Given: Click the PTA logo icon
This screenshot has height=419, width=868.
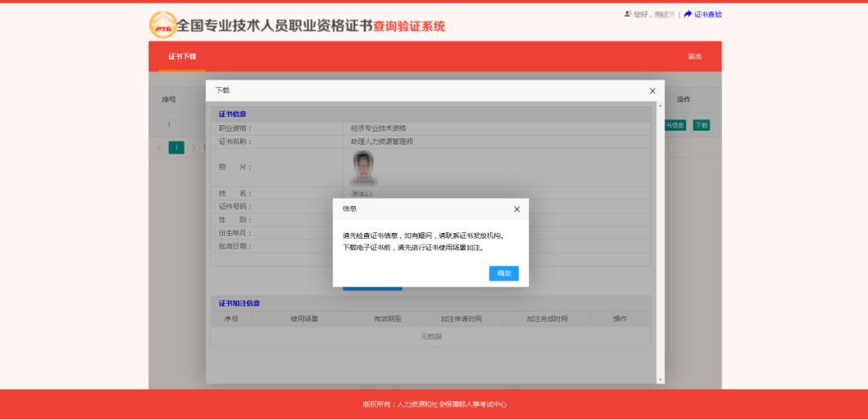Looking at the screenshot, I should coord(163,25).
